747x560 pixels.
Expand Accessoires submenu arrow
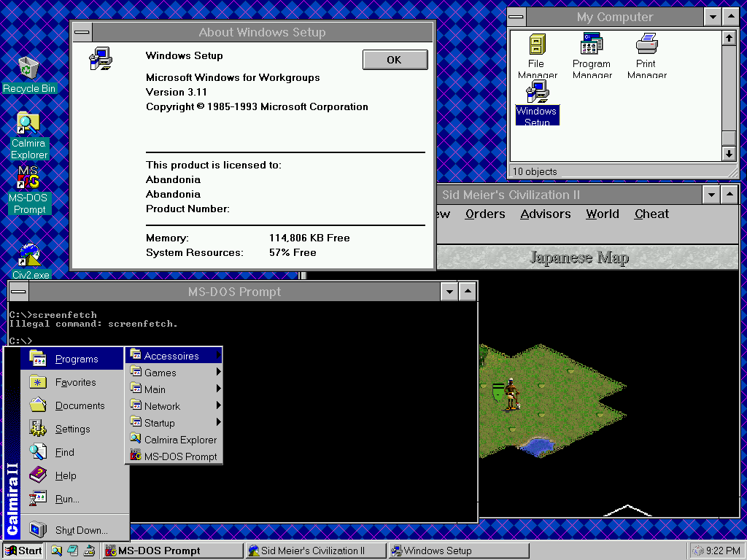pyautogui.click(x=218, y=355)
